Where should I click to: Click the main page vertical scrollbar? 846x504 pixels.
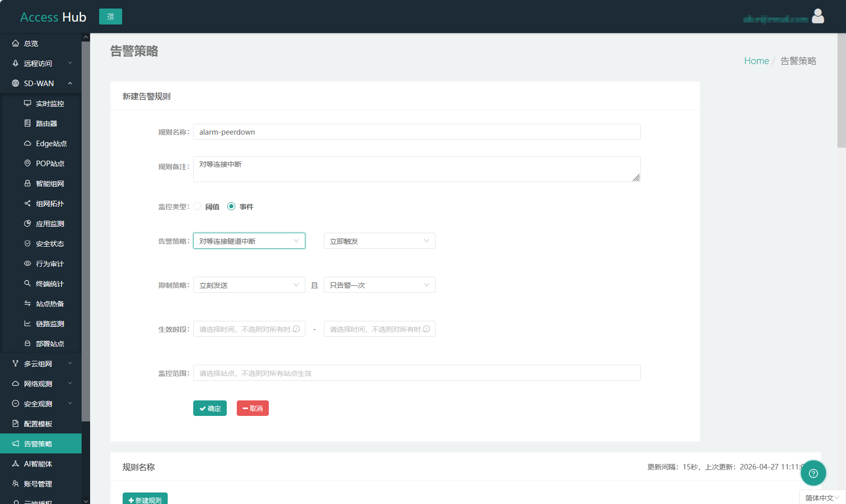pos(841,90)
